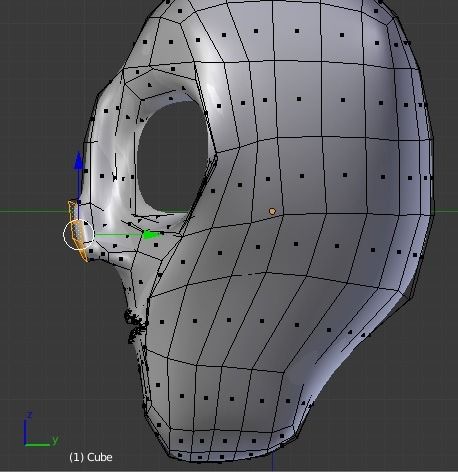
Task: Click the blue Z letter of corner axis indicator
Action: coord(29,415)
